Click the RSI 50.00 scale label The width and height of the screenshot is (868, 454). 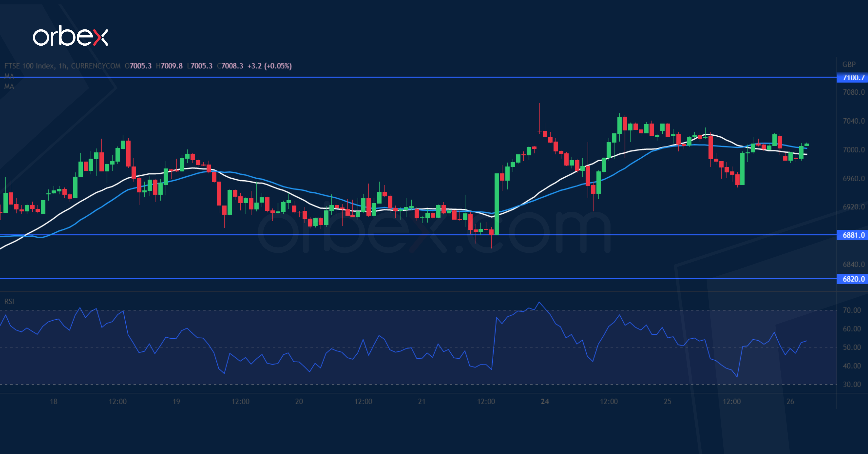click(x=852, y=347)
